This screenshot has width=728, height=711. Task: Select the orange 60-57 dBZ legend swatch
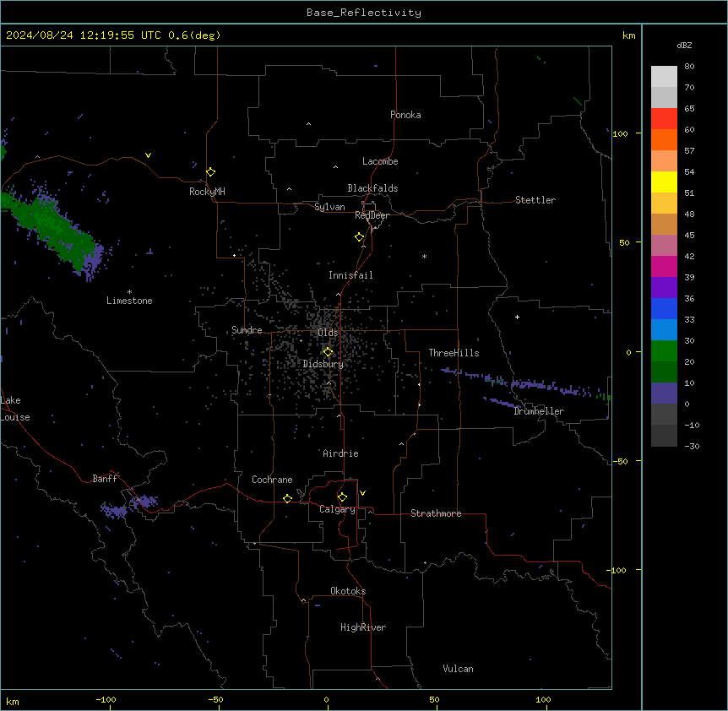click(x=664, y=140)
